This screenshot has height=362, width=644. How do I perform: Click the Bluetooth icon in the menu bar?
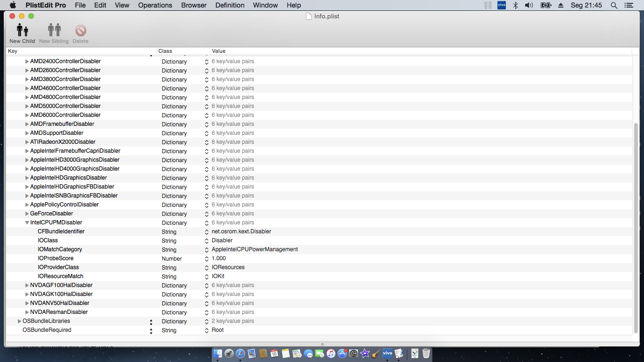click(515, 5)
